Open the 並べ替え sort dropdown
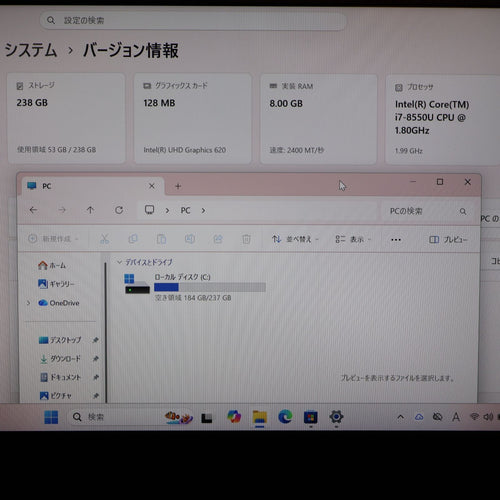 click(x=295, y=239)
